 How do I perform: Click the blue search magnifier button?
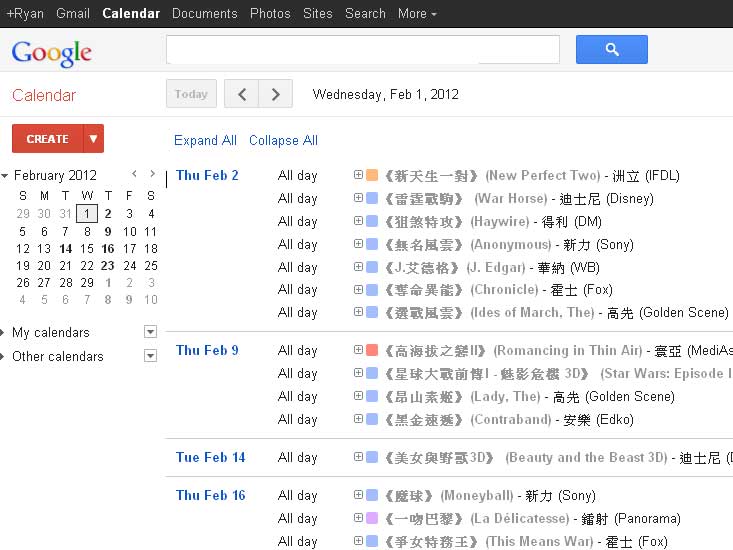(x=611, y=49)
